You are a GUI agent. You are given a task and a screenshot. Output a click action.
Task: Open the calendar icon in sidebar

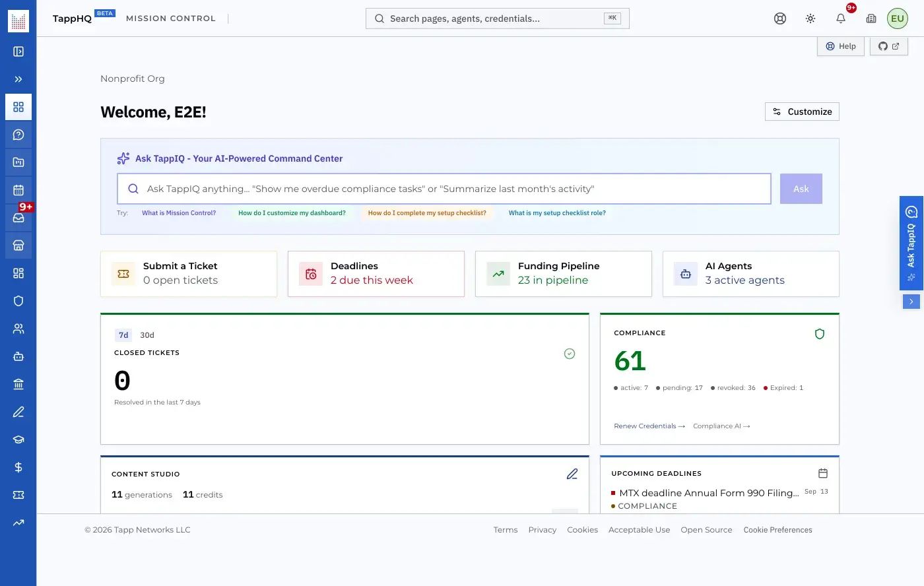(18, 190)
